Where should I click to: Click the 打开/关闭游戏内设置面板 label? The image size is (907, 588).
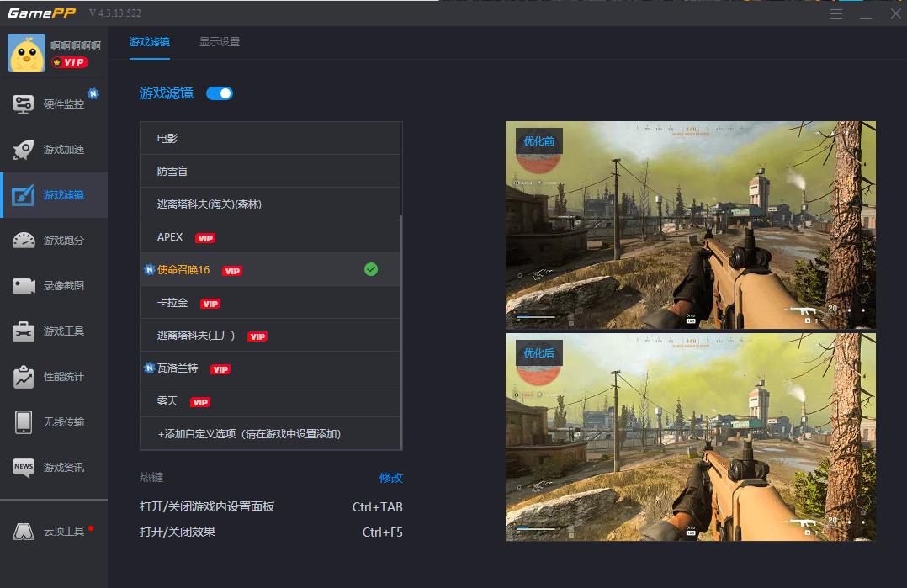click(207, 506)
